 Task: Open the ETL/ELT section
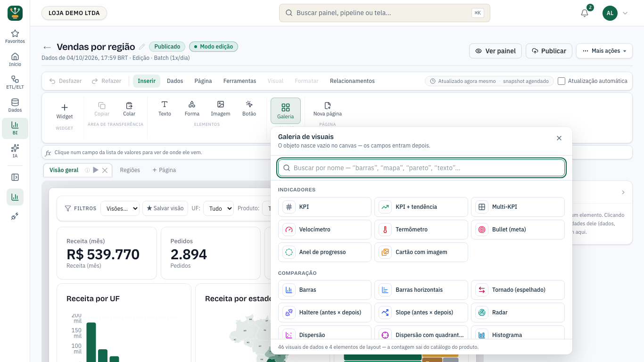tap(15, 82)
